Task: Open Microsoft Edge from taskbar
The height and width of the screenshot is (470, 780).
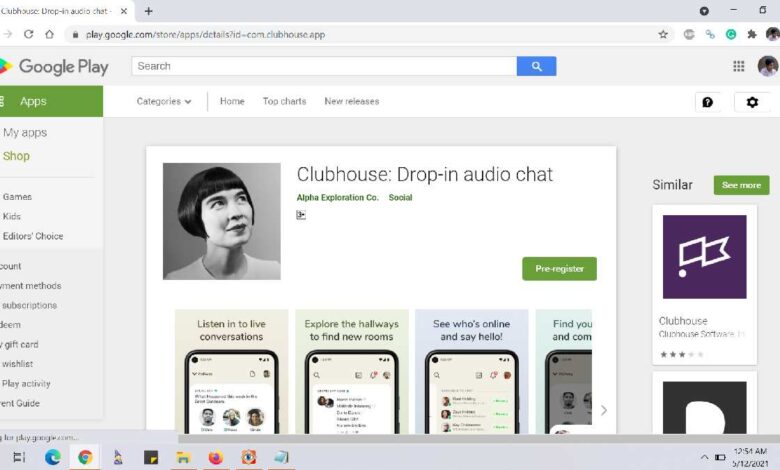Action: click(52, 457)
